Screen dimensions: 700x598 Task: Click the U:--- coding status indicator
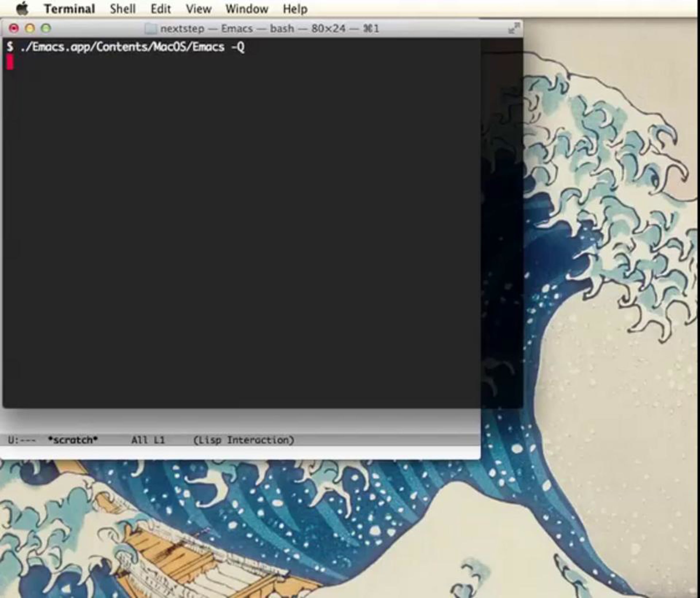[22, 440]
